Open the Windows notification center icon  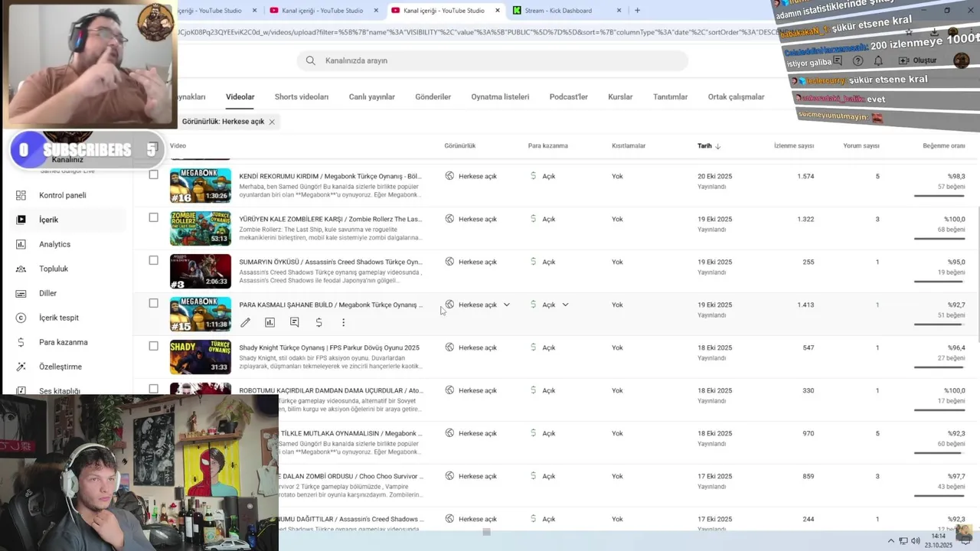coord(965,541)
